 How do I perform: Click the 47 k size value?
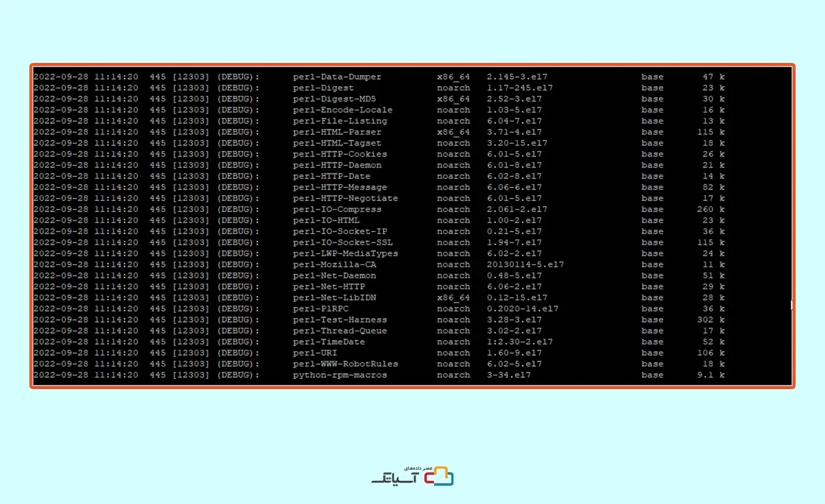(x=713, y=77)
